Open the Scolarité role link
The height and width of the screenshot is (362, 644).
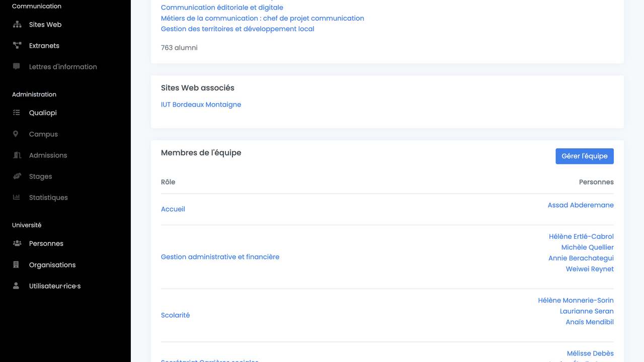pos(175,315)
